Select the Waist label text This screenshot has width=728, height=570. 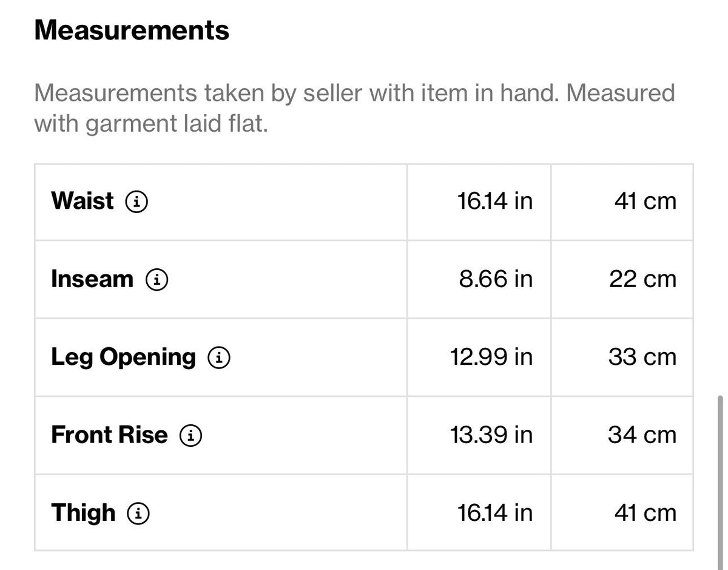coord(83,201)
